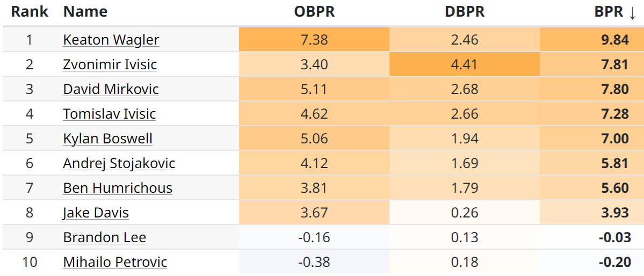
Task: Open Tomislav Ivisic's profile link
Action: 110,114
